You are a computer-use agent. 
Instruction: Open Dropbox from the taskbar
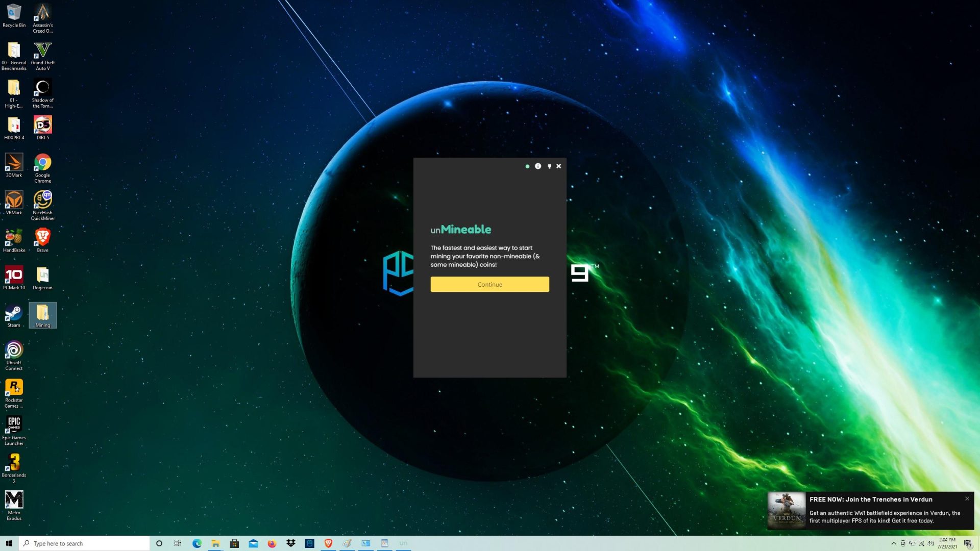coord(290,543)
